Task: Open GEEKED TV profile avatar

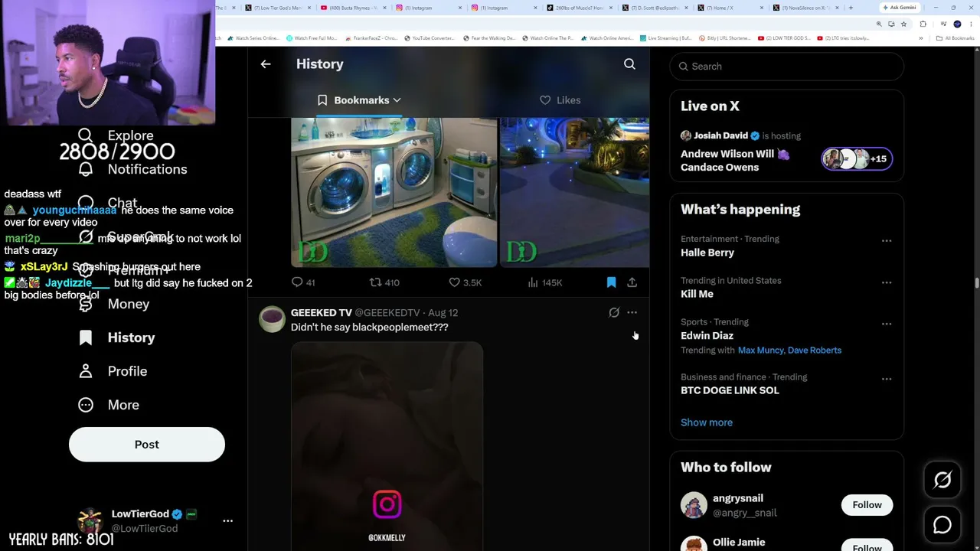Action: point(272,319)
